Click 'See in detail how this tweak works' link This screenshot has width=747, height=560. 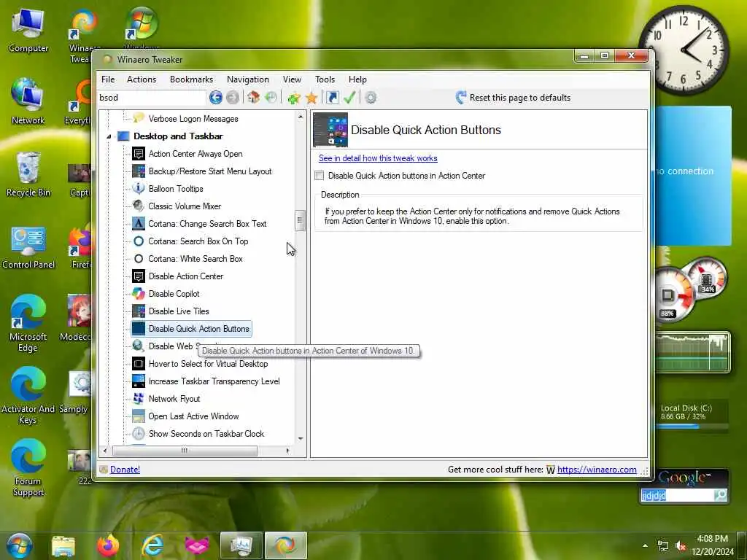pos(378,158)
